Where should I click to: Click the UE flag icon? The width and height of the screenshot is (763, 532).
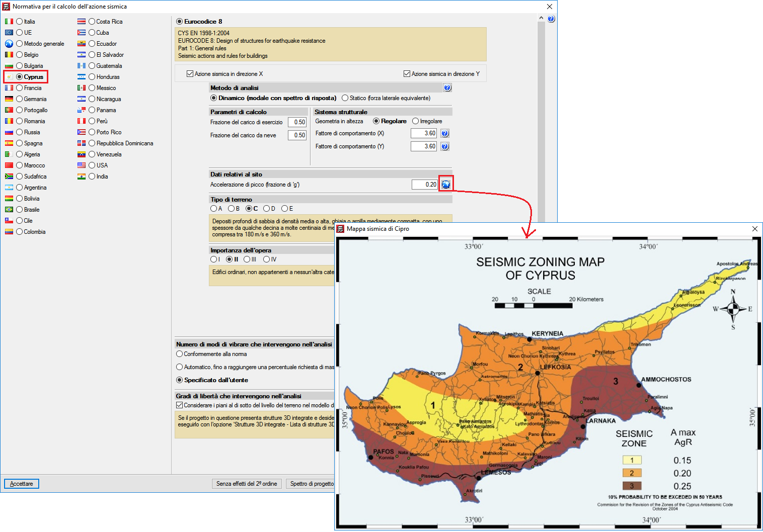9,33
